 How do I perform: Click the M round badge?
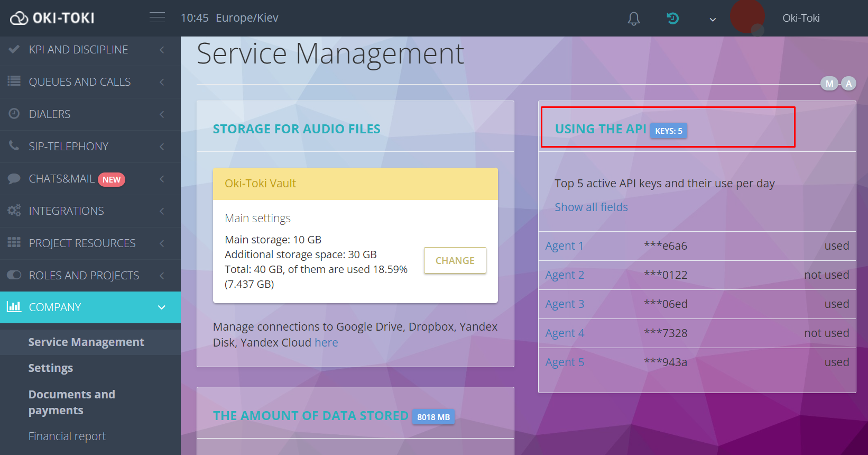[829, 84]
